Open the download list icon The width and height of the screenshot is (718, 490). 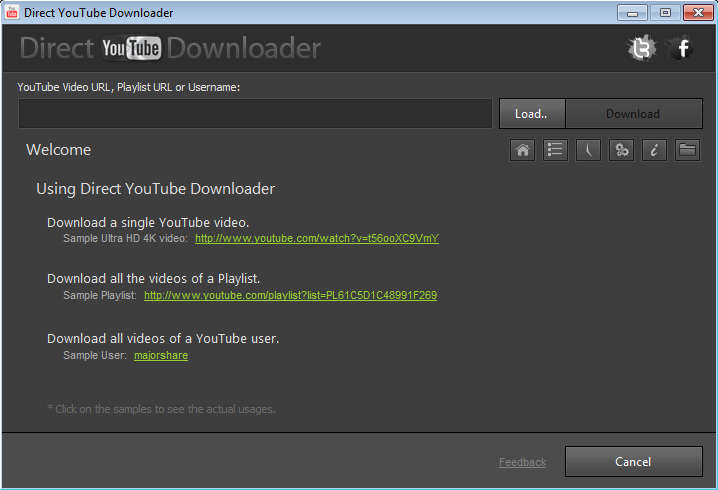pos(555,150)
